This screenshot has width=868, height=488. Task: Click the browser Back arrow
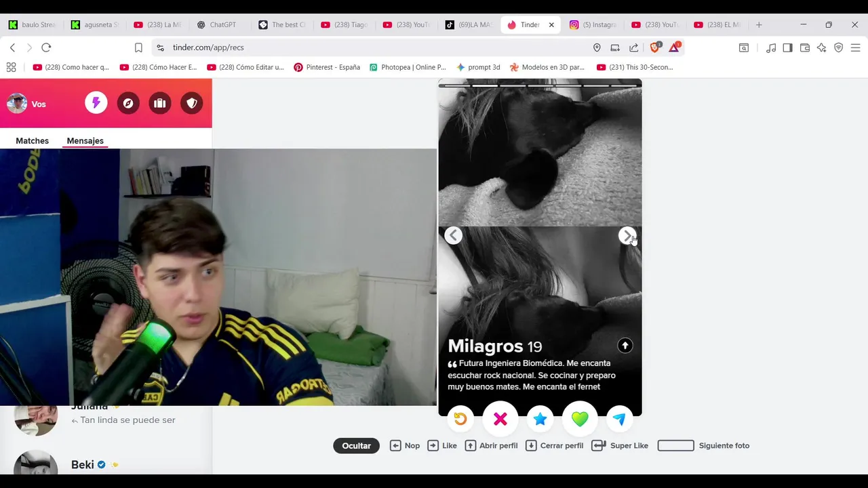point(12,47)
